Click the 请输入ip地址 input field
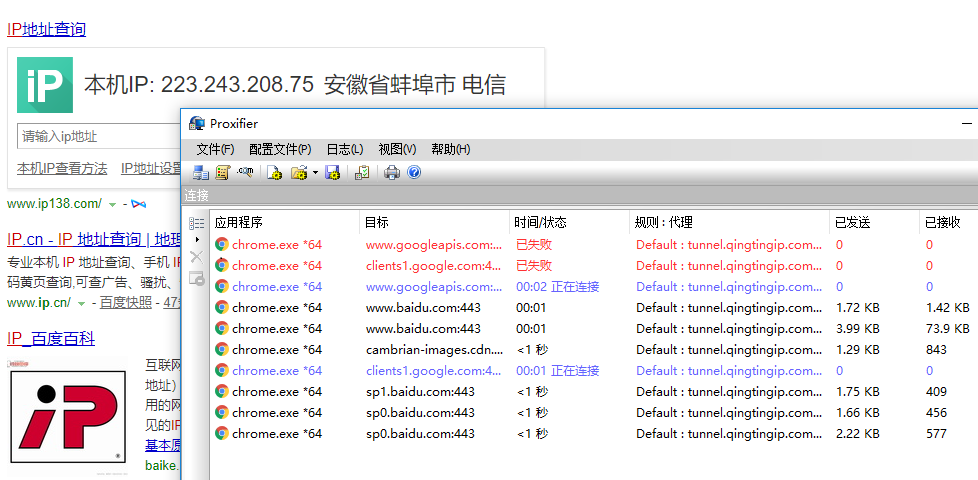Image resolution: width=978 pixels, height=480 pixels. click(99, 136)
